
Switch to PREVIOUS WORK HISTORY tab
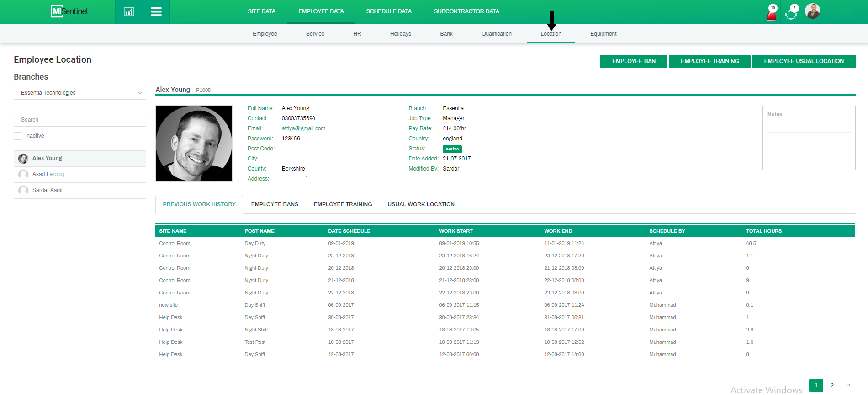pos(199,204)
